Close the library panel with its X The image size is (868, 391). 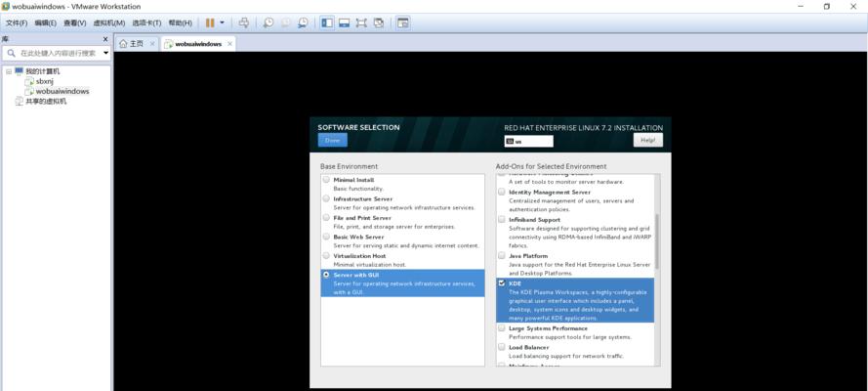[105, 39]
